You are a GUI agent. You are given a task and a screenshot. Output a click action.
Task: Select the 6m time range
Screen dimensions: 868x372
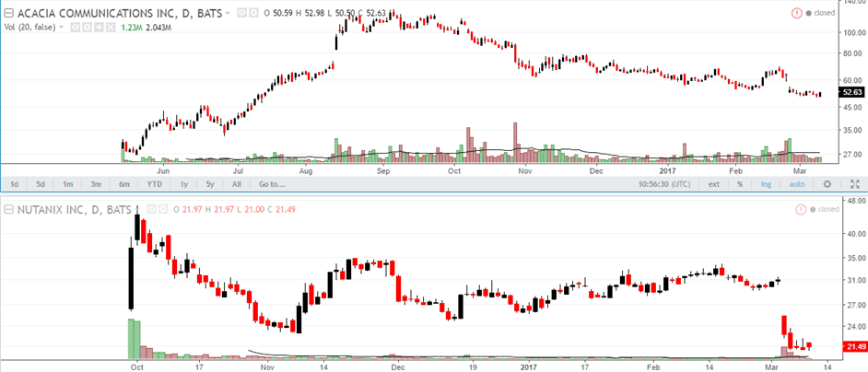124,184
